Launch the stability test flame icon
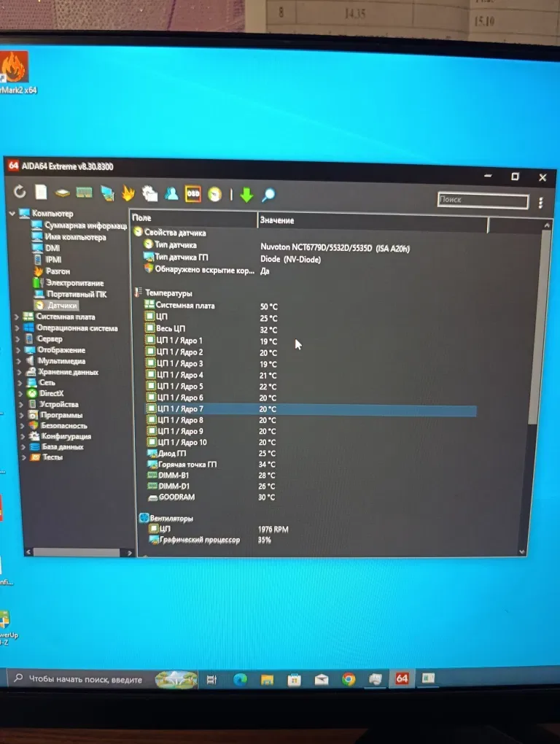 tap(128, 193)
